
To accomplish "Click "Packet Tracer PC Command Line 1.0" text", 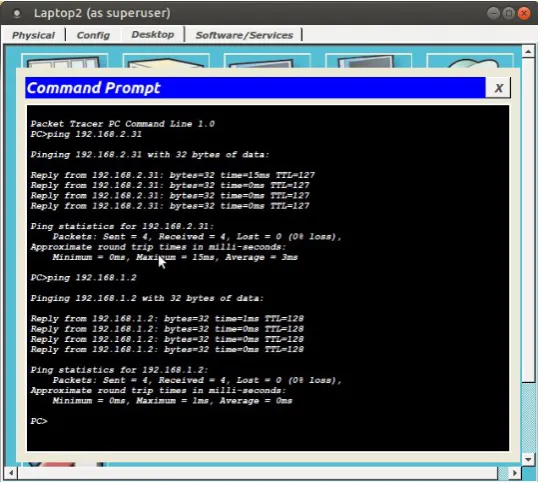I will 122,124.
